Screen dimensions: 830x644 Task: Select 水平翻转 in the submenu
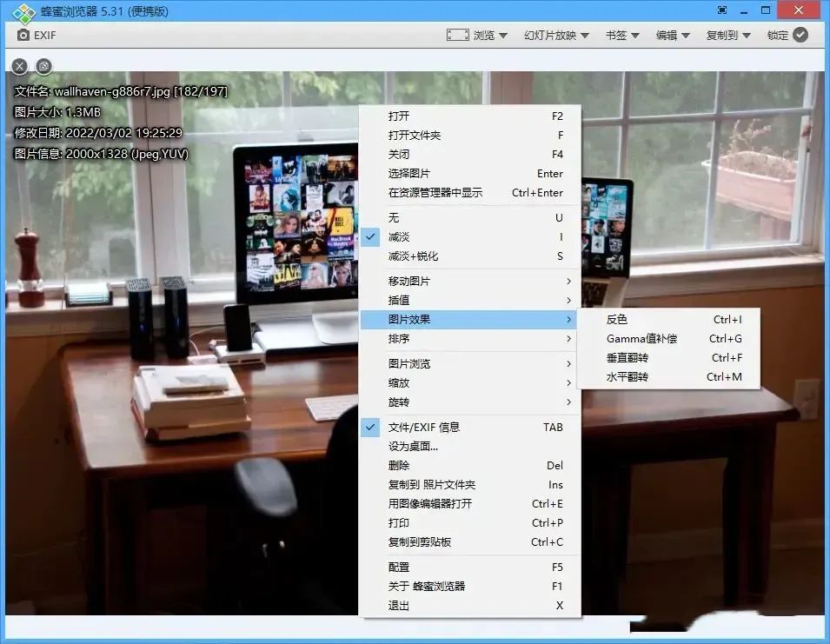point(627,377)
